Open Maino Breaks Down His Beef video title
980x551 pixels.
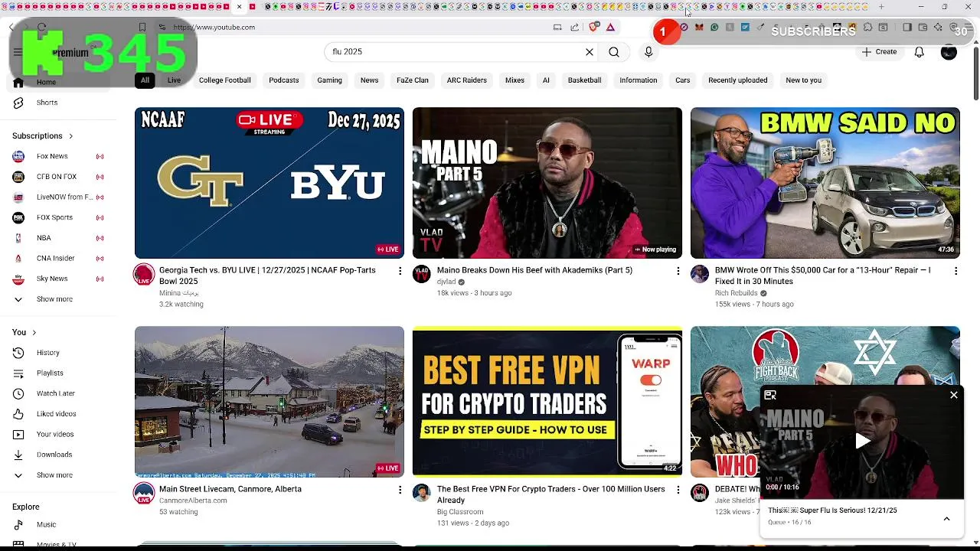534,270
